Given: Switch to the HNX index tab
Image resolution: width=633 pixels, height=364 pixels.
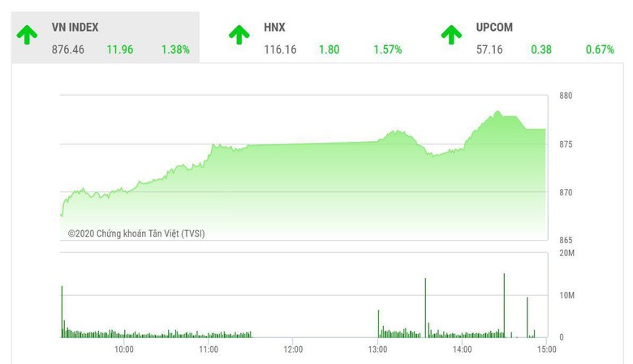Looking at the screenshot, I should point(274,28).
